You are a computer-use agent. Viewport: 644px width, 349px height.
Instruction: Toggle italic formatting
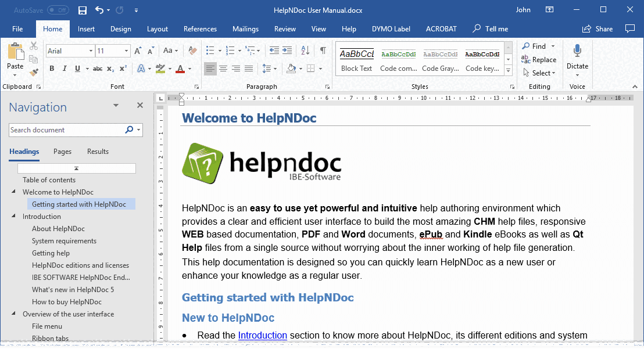(65, 69)
